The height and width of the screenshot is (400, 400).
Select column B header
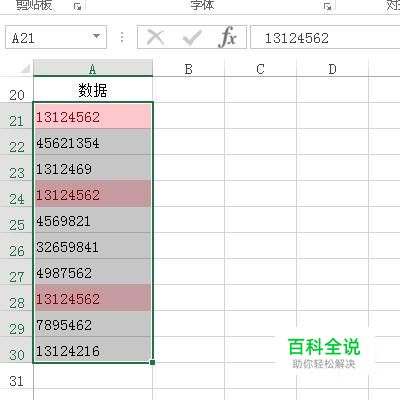[x=189, y=69]
